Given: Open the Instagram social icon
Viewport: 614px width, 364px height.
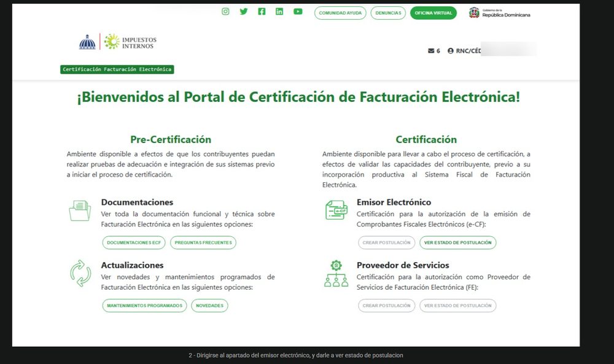Looking at the screenshot, I should point(225,11).
